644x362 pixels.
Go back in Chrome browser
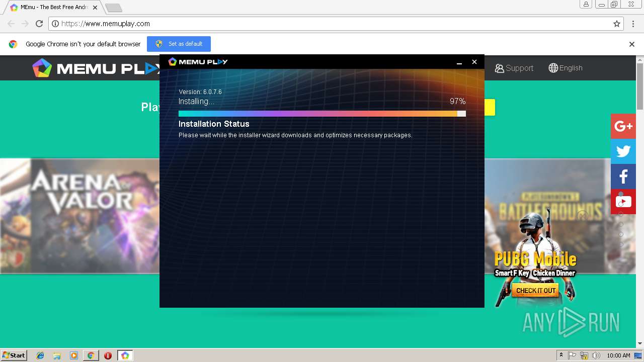coord(11,24)
